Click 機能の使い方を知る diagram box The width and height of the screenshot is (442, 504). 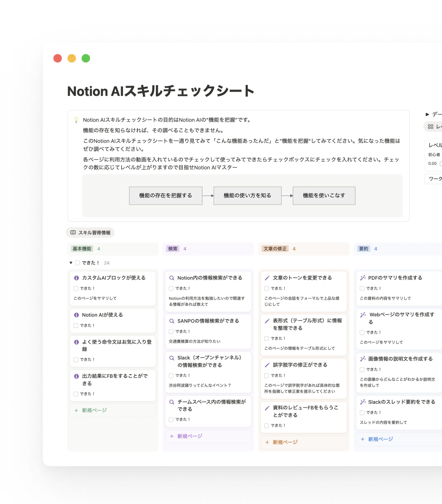[247, 196]
